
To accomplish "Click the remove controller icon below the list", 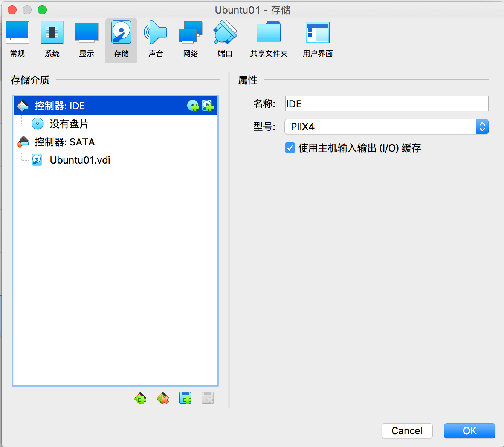I will point(163,398).
